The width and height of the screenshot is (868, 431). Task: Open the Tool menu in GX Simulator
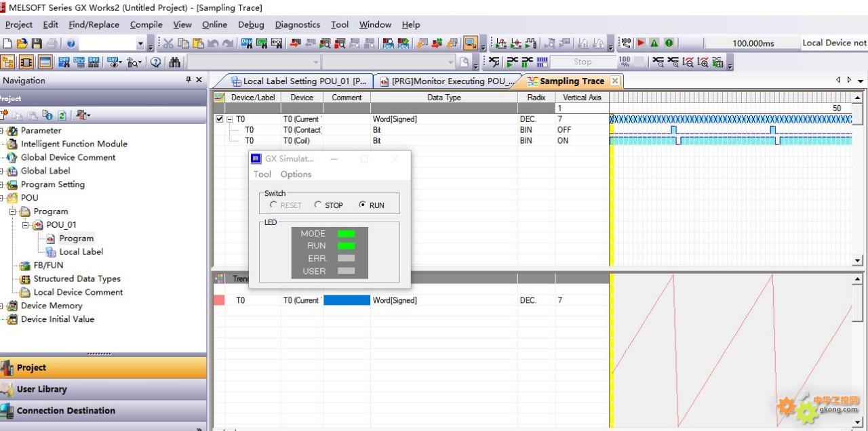click(262, 174)
